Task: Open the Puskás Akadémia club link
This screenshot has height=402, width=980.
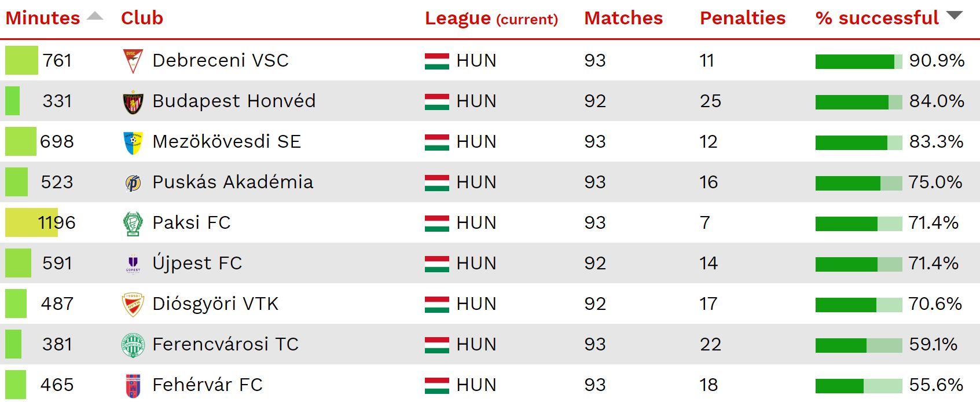Action: pyautogui.click(x=233, y=182)
